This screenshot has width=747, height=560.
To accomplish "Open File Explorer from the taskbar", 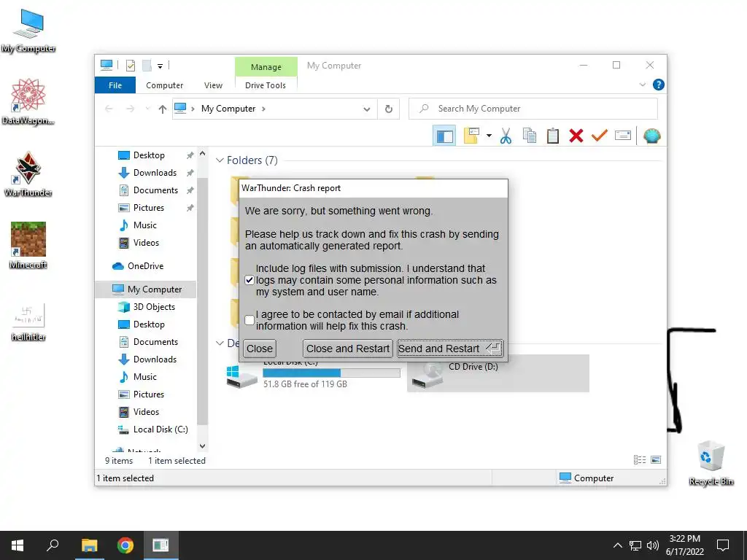I will tap(89, 545).
